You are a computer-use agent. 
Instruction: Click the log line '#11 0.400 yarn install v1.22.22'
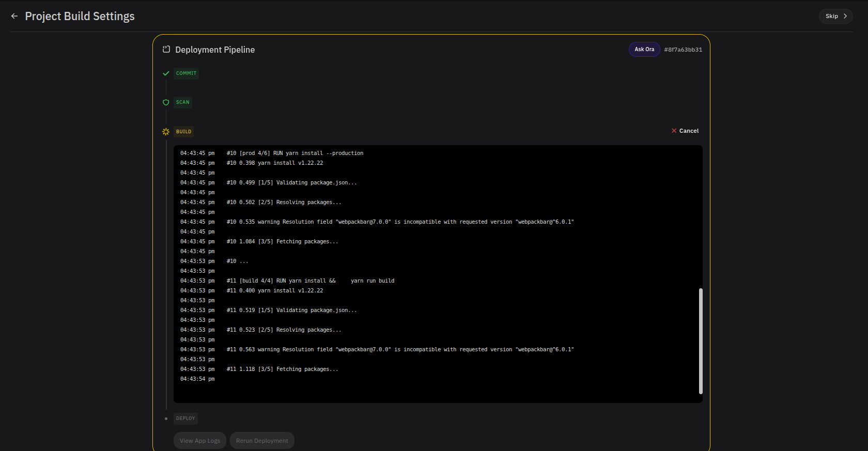point(275,291)
